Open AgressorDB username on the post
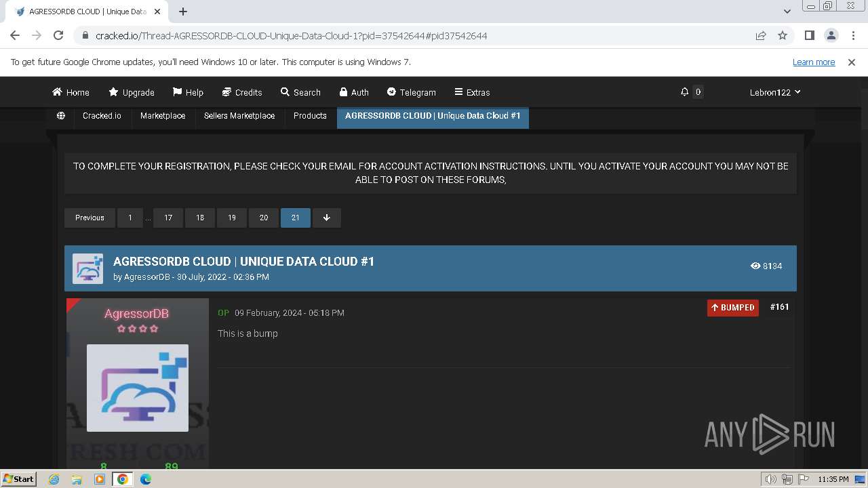Viewport: 868px width, 488px height. (x=136, y=314)
